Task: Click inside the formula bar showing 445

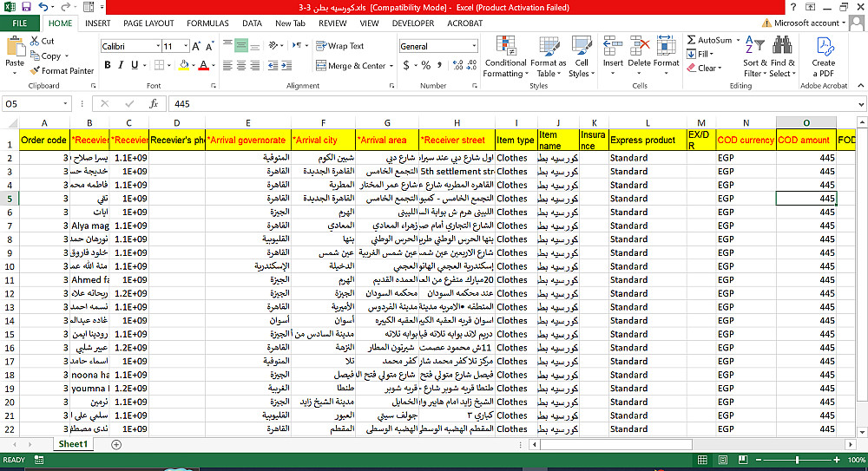Action: pos(512,104)
